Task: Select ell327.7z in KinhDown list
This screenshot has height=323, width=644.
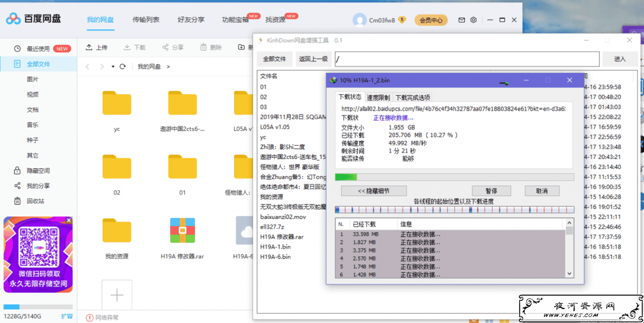Action: [x=273, y=226]
